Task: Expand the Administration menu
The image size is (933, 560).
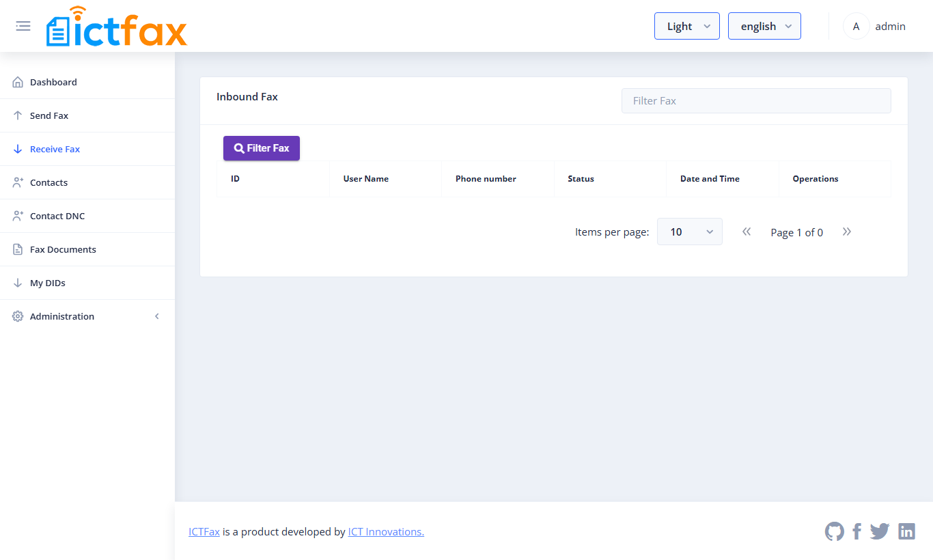Action: 87,316
